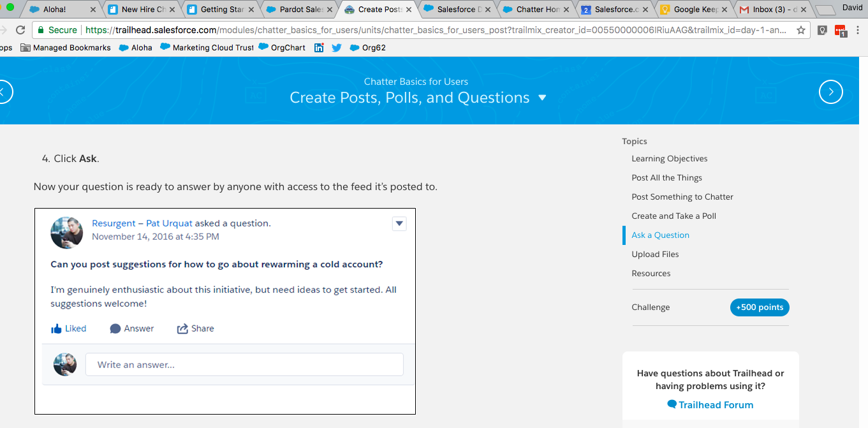Click Pat Urquat's avatar photo in the post
868x428 pixels.
click(x=67, y=232)
